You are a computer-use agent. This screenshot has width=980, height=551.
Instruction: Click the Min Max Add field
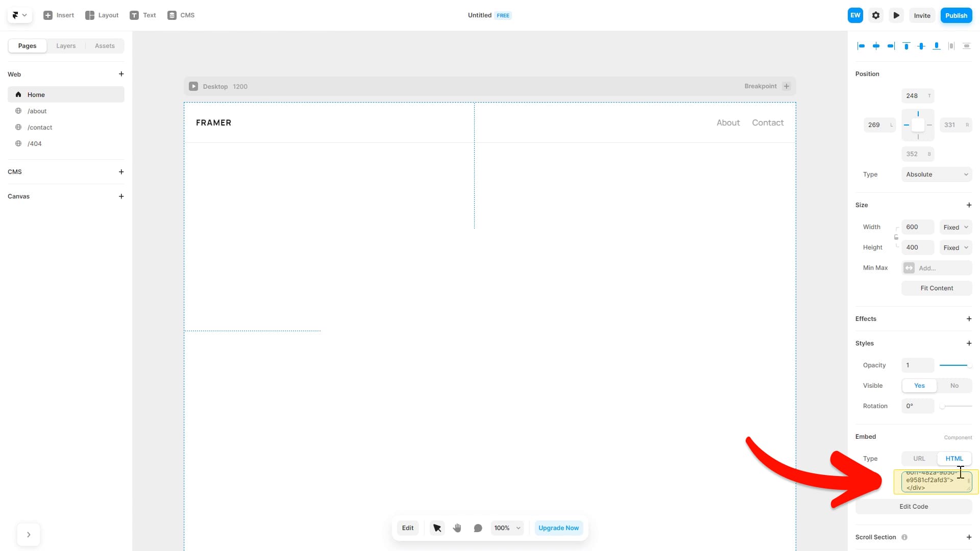(937, 268)
